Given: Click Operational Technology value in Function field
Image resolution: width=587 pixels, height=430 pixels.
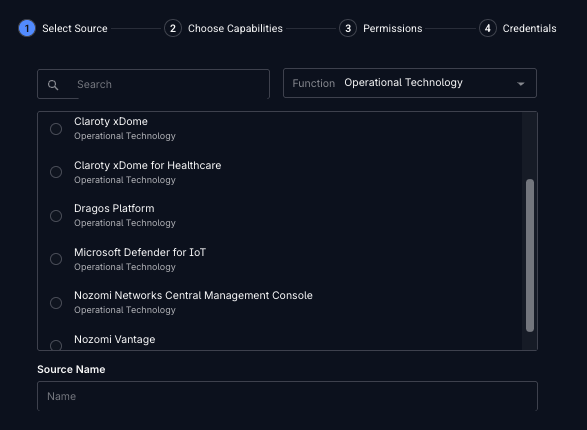Looking at the screenshot, I should 403,83.
